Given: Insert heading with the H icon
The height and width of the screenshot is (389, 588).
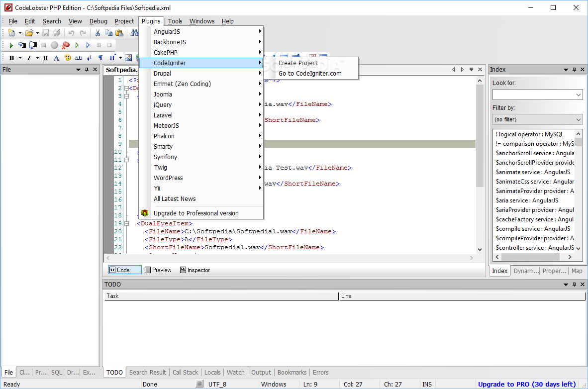Looking at the screenshot, I should click(x=112, y=58).
